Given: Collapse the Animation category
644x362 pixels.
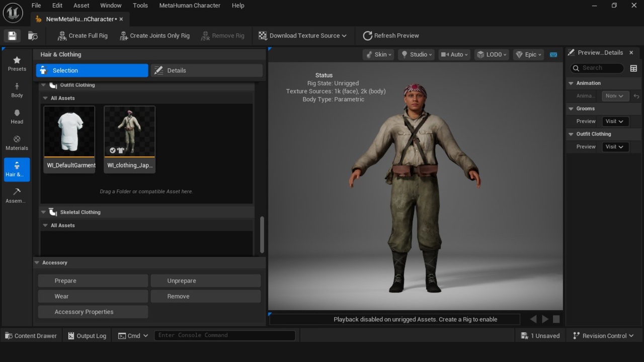Looking at the screenshot, I should [x=571, y=83].
